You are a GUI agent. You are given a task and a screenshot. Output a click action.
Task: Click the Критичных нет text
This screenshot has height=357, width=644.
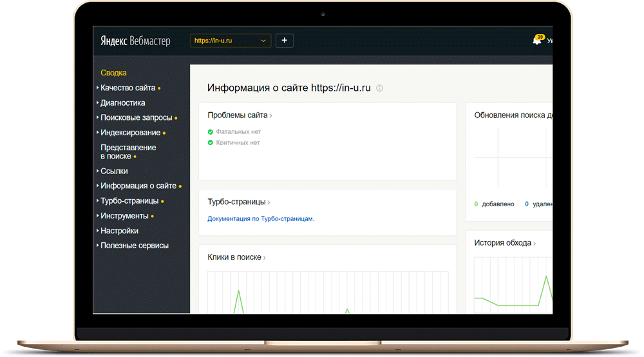pyautogui.click(x=238, y=142)
